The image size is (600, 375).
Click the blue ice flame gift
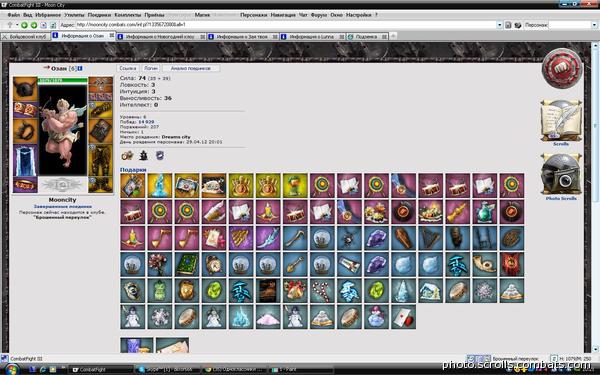click(x=241, y=317)
